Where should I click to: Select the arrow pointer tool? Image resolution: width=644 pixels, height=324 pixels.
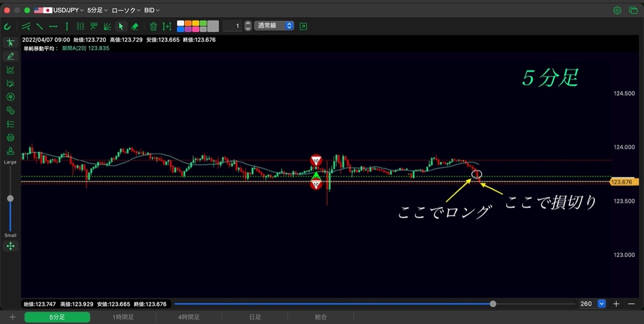pos(121,26)
